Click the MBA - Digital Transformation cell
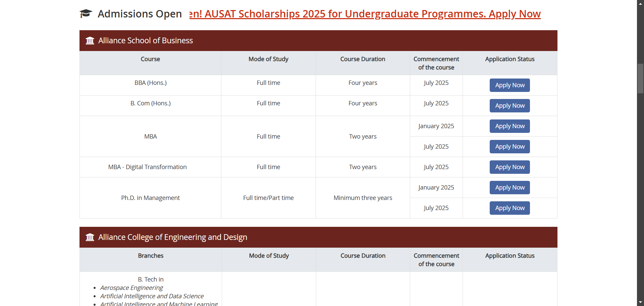 pos(150,167)
